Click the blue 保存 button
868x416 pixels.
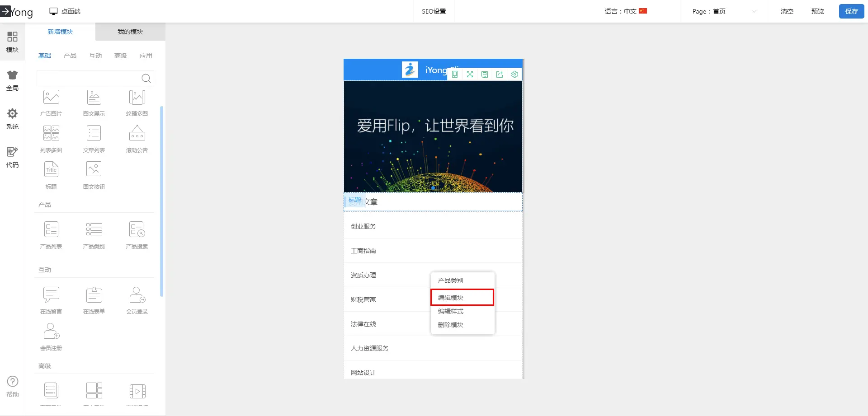tap(851, 11)
